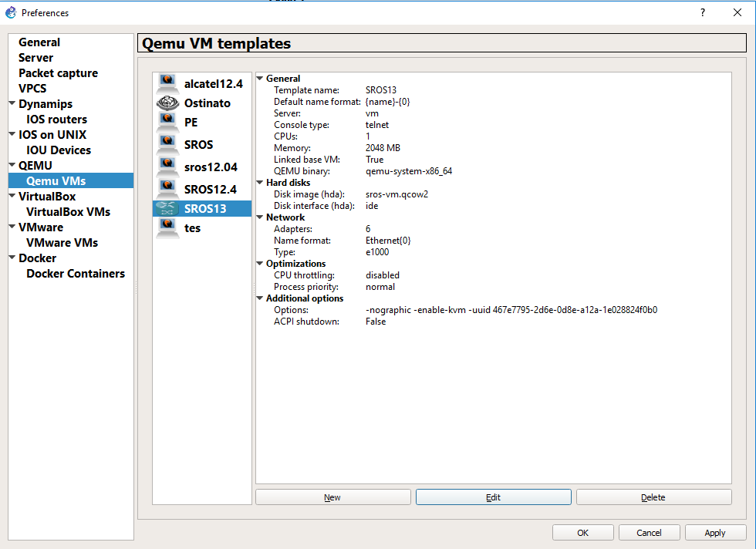Viewport: 756px width, 549px height.
Task: Select IOS routers in sidebar
Action: point(56,119)
